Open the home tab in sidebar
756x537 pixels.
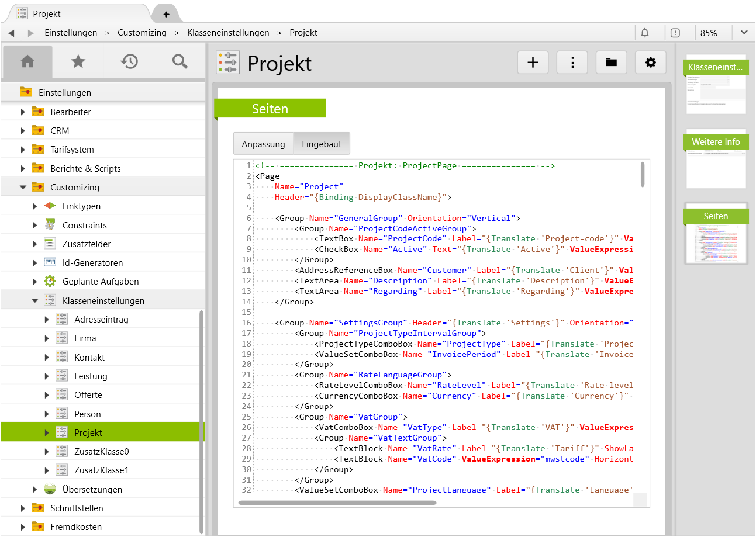coord(27,62)
